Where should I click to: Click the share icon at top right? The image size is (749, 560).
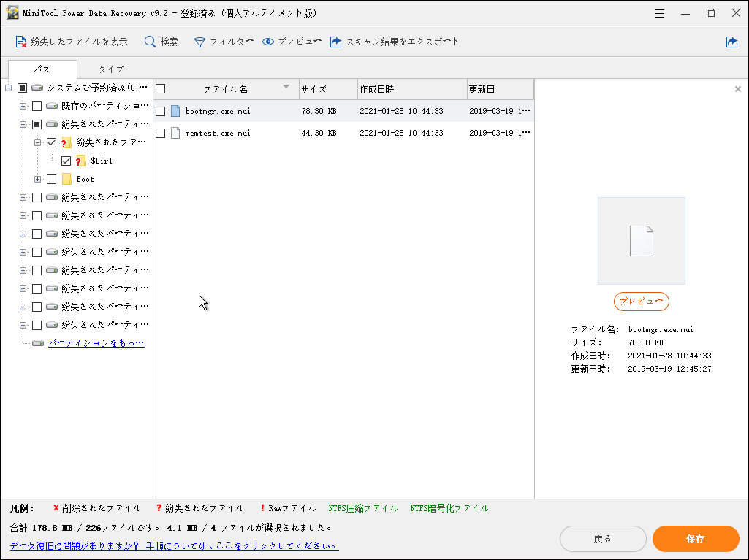[732, 42]
